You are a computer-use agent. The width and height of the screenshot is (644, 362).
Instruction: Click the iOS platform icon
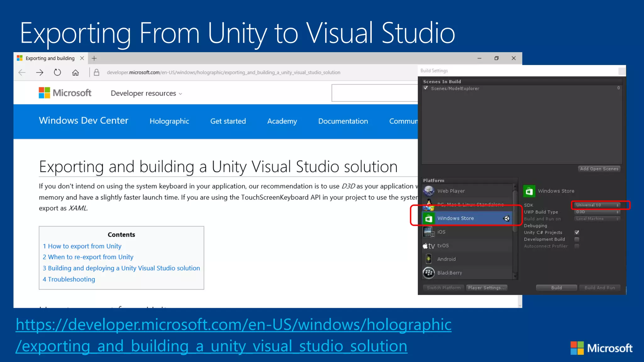pos(429,232)
